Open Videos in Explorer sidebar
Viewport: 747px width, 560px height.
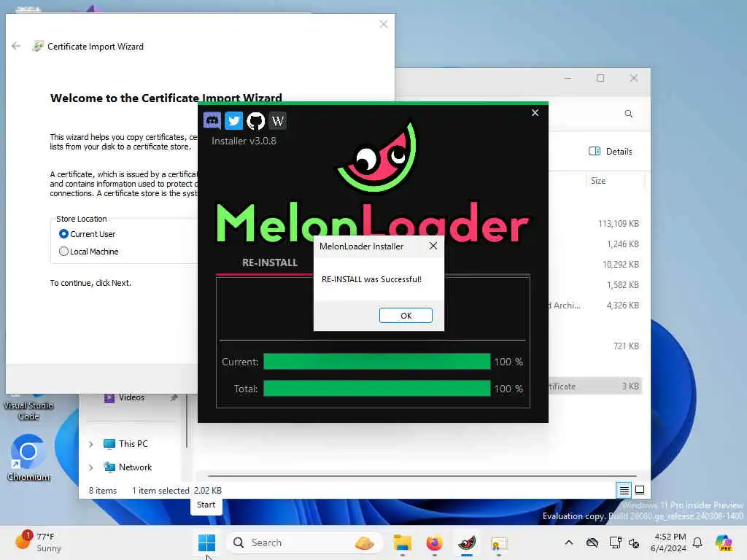coord(131,397)
